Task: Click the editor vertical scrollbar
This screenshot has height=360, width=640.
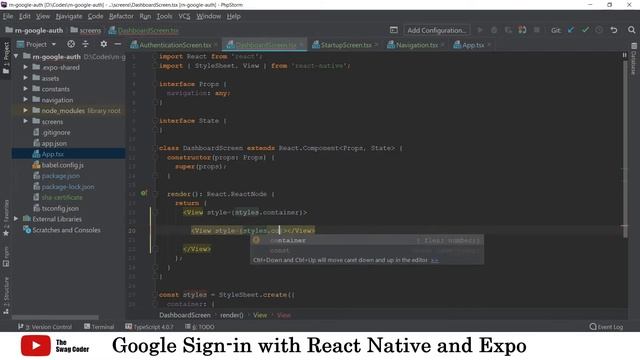Action: (625, 150)
